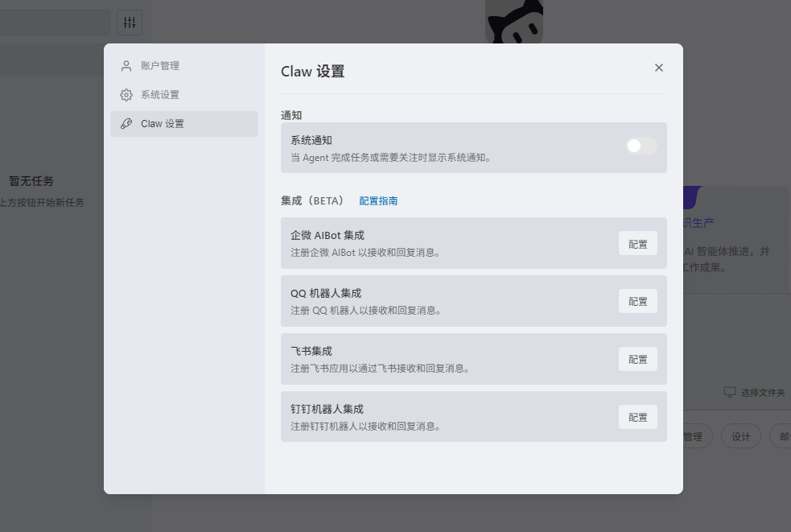This screenshot has width=791, height=532.
Task: Click the user icon beside 账户管理
Action: (x=126, y=66)
